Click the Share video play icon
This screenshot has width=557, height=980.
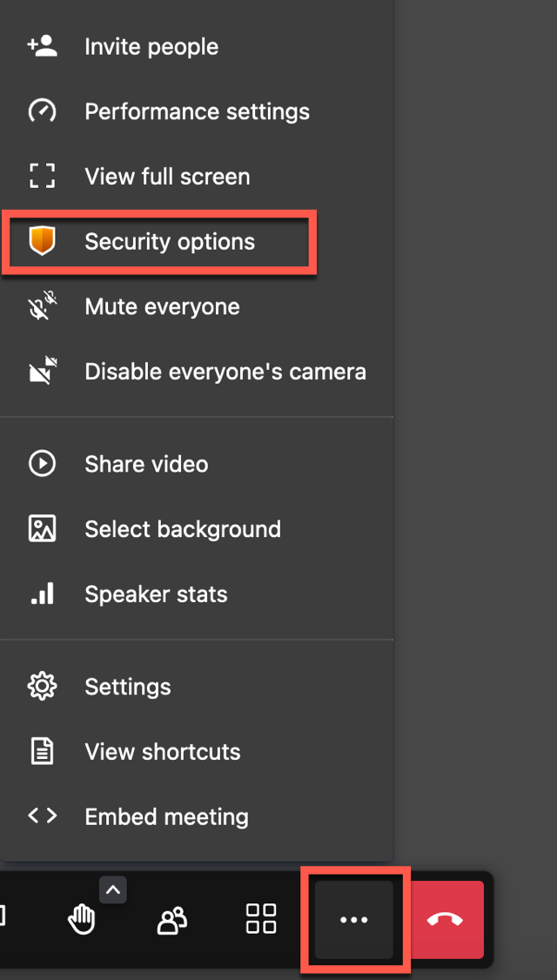[x=43, y=464]
